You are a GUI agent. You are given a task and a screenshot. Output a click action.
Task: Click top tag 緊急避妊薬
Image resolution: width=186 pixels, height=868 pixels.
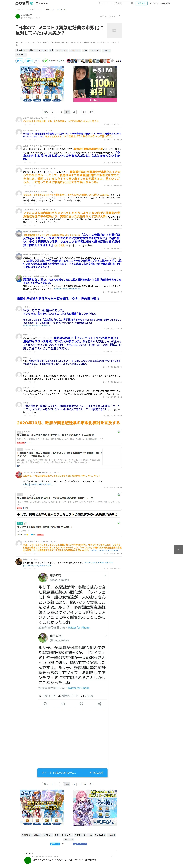tap(21, 50)
